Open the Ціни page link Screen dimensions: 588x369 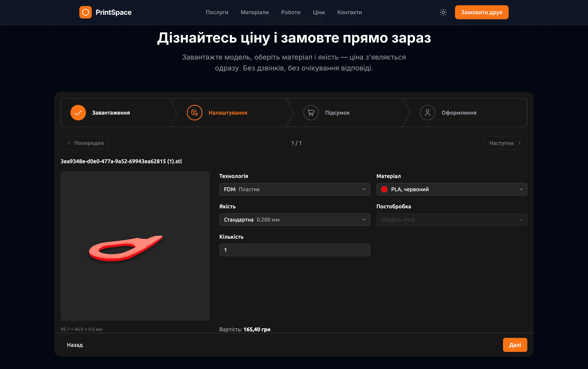[318, 12]
